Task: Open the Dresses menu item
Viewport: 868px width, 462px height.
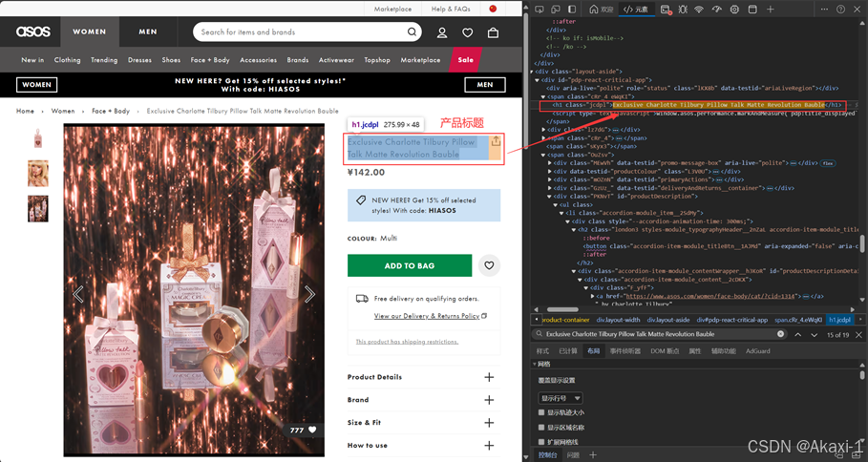Action: (x=139, y=60)
